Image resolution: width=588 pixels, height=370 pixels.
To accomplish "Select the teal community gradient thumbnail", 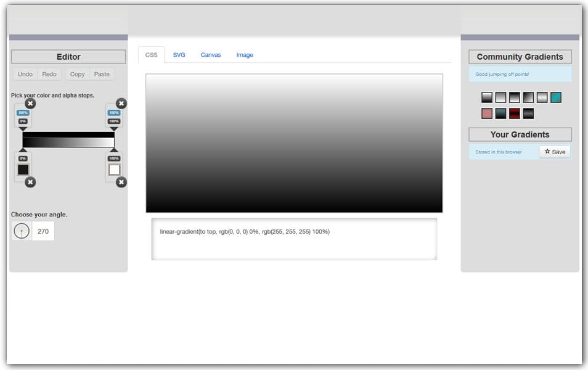I will 556,97.
